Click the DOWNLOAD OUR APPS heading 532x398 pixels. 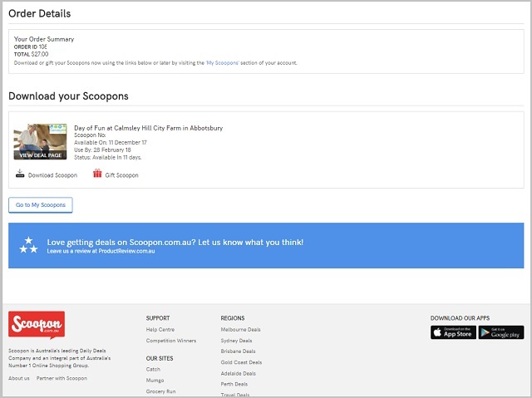click(x=460, y=318)
